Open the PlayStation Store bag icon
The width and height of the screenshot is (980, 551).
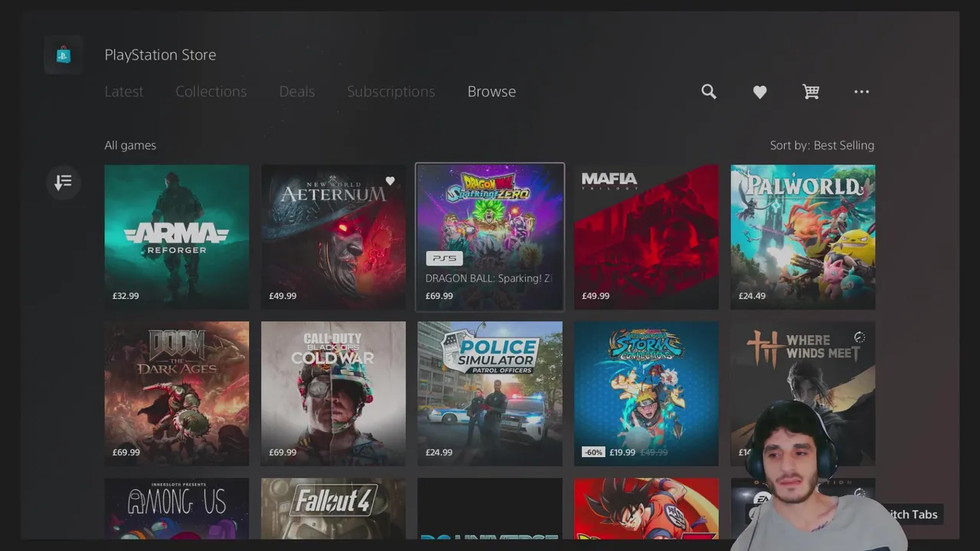click(64, 54)
